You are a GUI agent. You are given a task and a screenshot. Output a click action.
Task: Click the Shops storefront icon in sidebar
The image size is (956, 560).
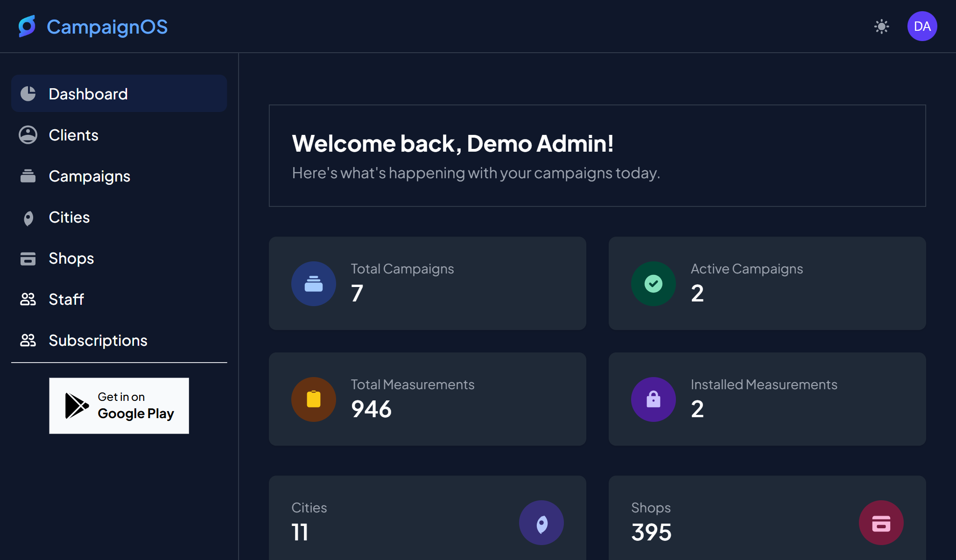click(28, 259)
